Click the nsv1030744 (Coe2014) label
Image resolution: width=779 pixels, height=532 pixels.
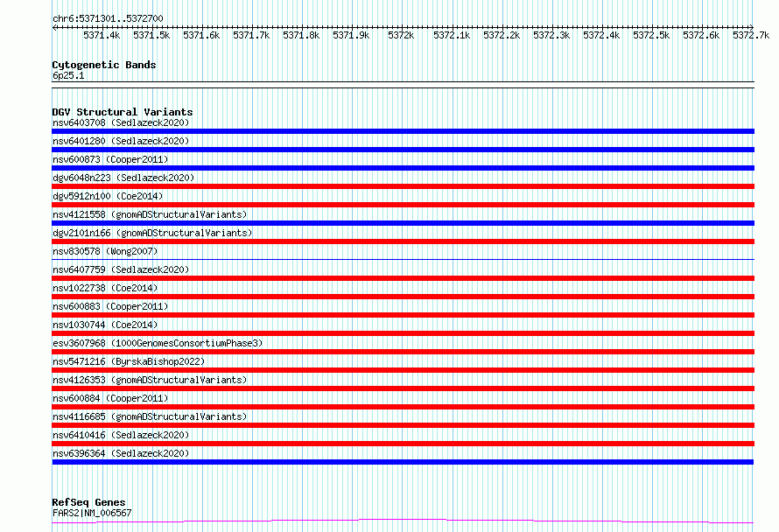click(105, 325)
